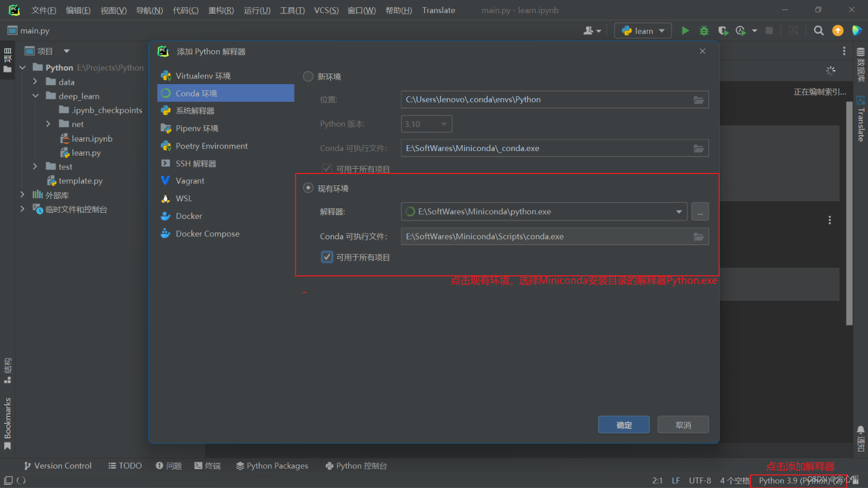Open the Project view dropdown arrow

pyautogui.click(x=66, y=51)
